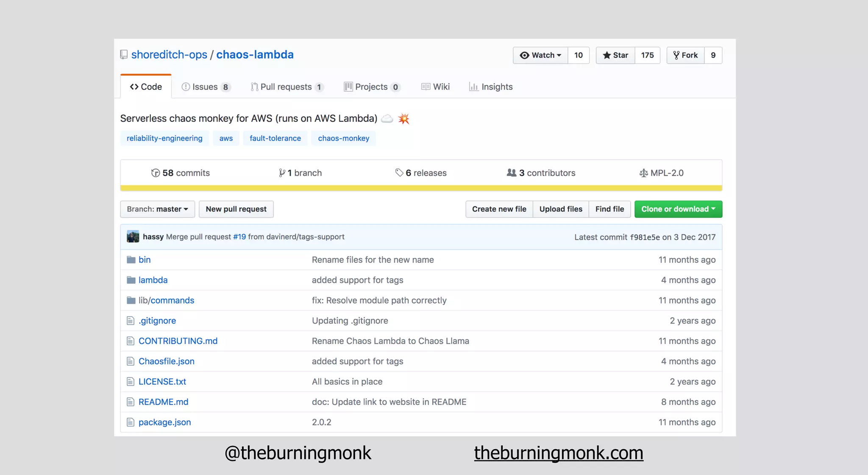The width and height of the screenshot is (868, 475).
Task: Open the Wiki tab
Action: coord(435,87)
